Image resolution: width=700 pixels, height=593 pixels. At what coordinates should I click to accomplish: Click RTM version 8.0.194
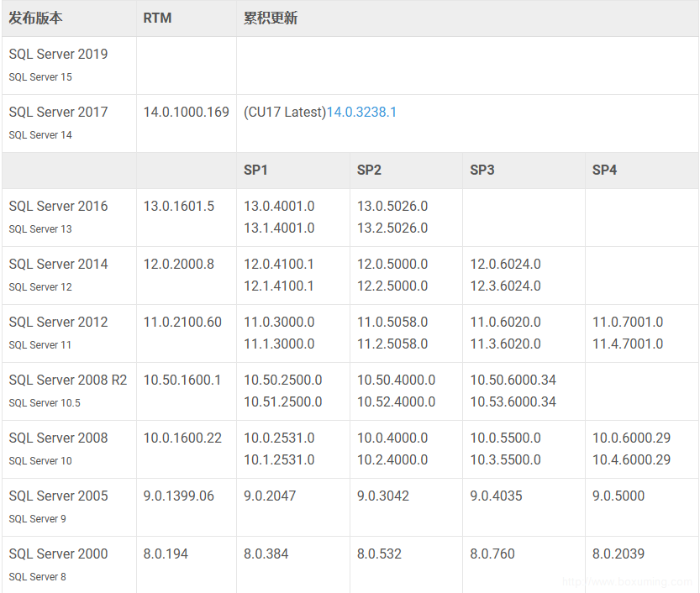(x=166, y=554)
